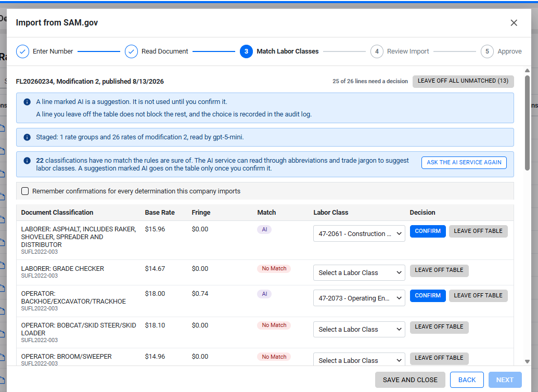
Task: Leave LABORER: GRADE CHECKER off the table
Action: coord(439,270)
